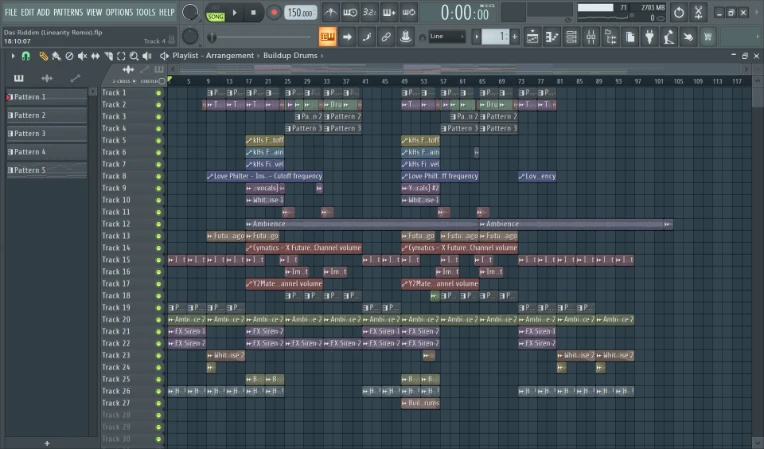Screen dimensions: 764x449
Task: Open clip source arrow after Buildup Drums
Action: 322,56
